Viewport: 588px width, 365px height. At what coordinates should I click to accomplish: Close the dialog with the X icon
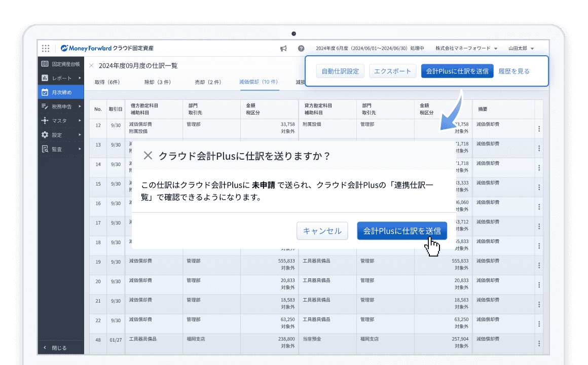148,155
